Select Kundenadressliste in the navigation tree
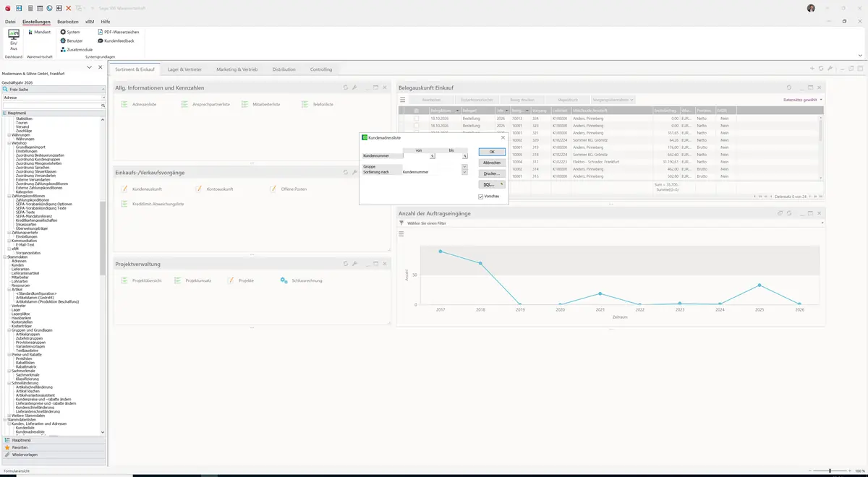The image size is (868, 477). coord(30,432)
